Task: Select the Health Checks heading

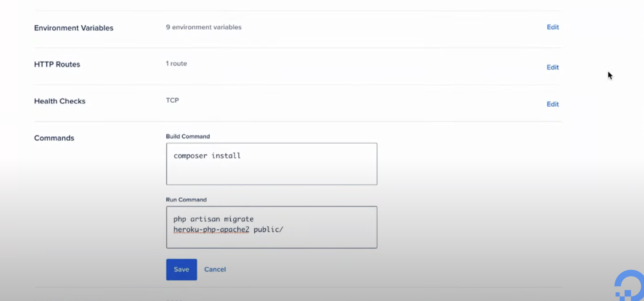Action: pyautogui.click(x=60, y=101)
